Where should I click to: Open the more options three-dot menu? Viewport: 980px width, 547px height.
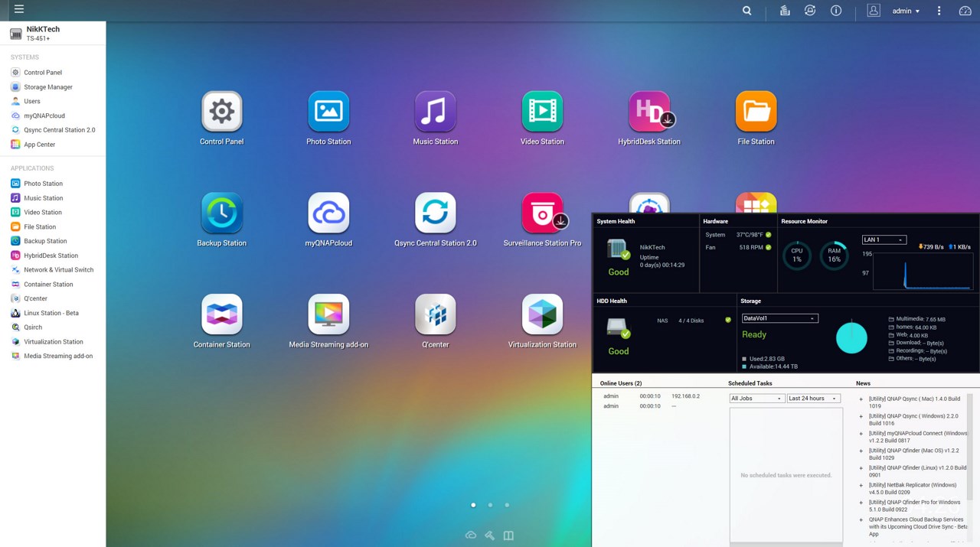click(939, 11)
